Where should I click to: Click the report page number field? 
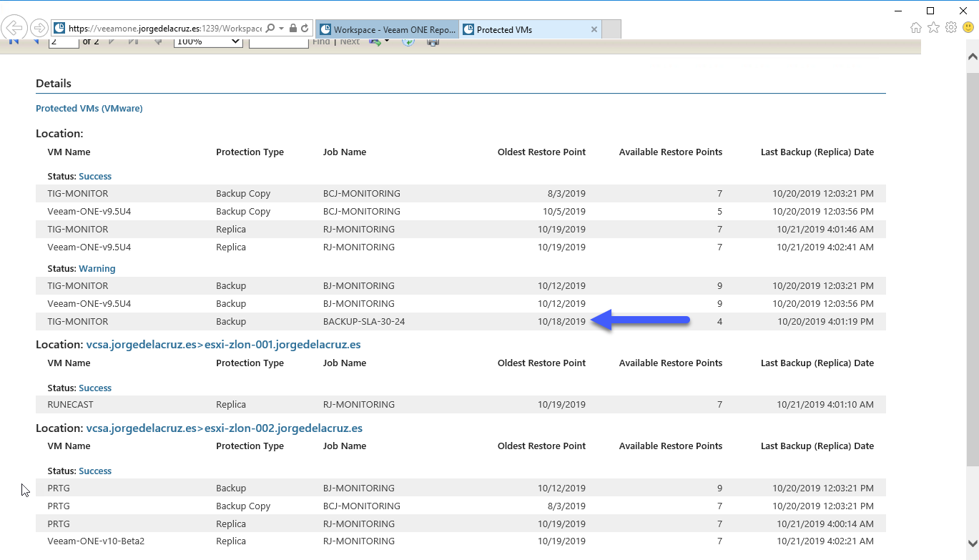point(64,42)
